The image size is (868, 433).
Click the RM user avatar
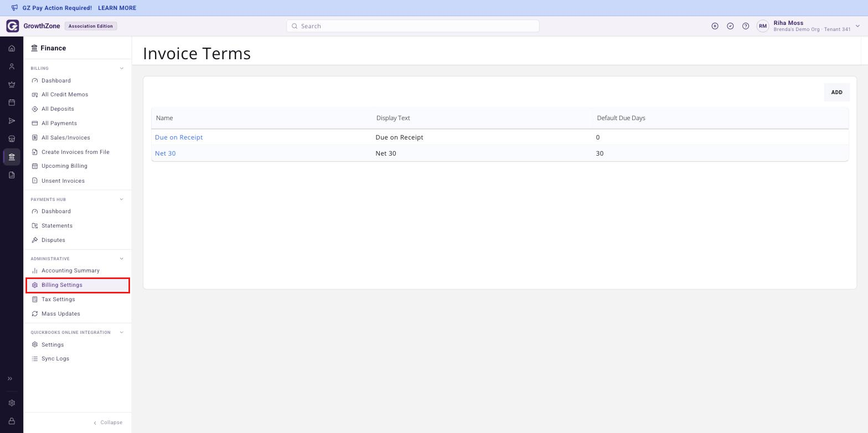click(763, 26)
